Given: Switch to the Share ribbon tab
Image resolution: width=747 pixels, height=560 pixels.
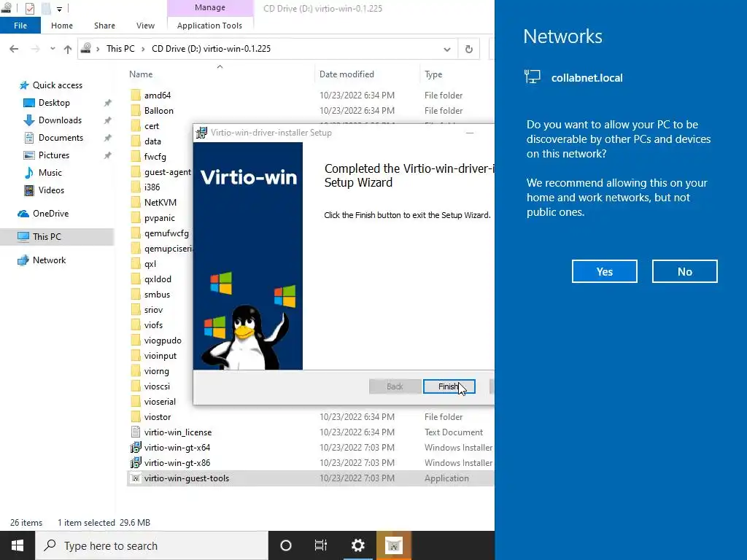Looking at the screenshot, I should (104, 26).
